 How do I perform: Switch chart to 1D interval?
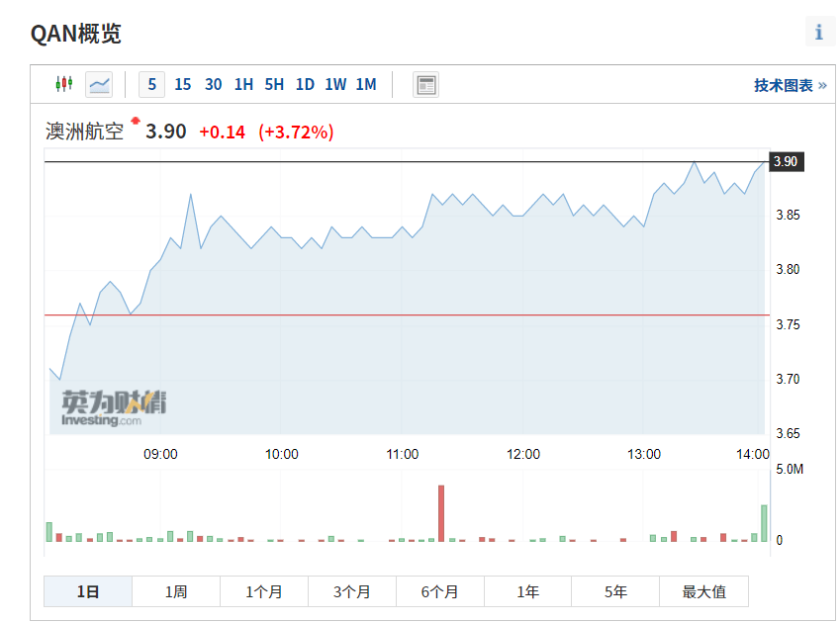(x=305, y=85)
